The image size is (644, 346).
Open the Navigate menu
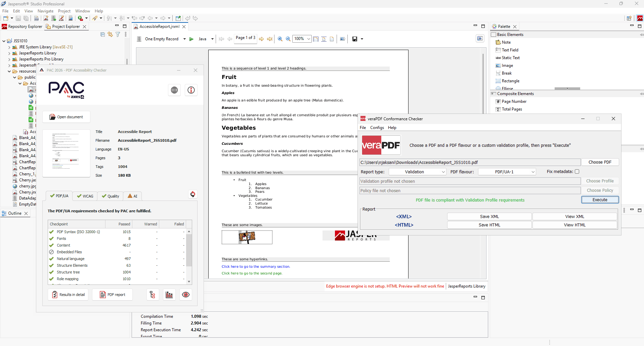46,11
